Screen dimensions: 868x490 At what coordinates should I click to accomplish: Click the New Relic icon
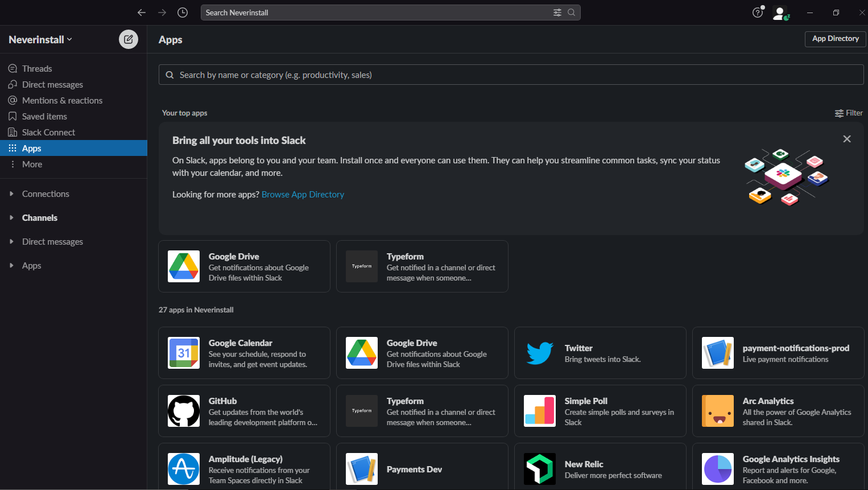pos(540,469)
